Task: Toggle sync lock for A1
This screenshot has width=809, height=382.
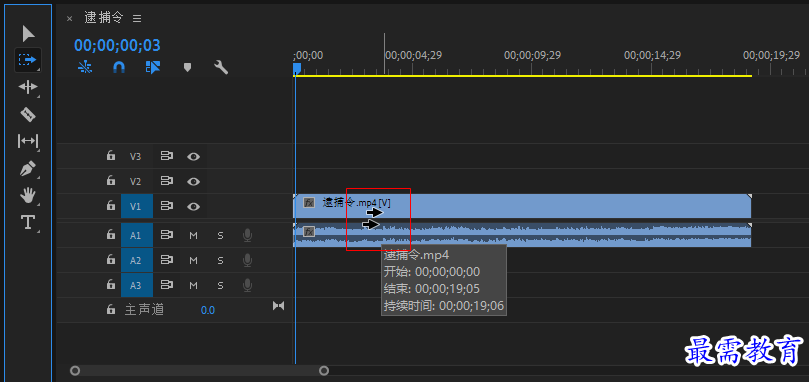Action: click(167, 235)
